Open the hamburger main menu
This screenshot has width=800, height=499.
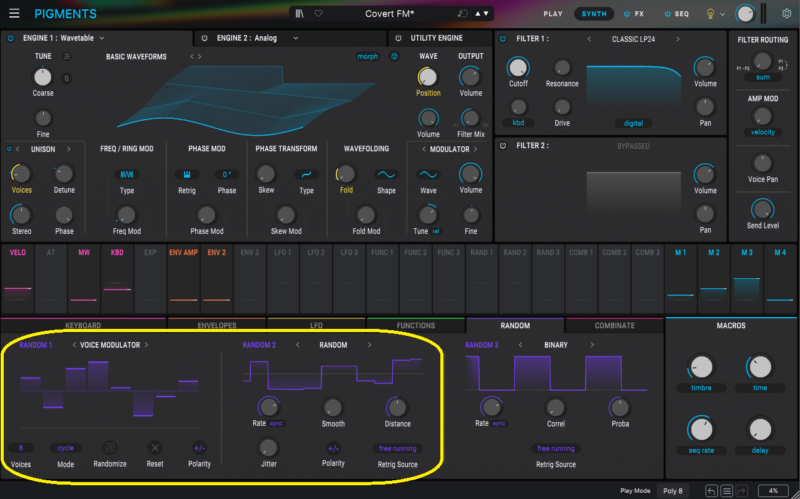14,13
